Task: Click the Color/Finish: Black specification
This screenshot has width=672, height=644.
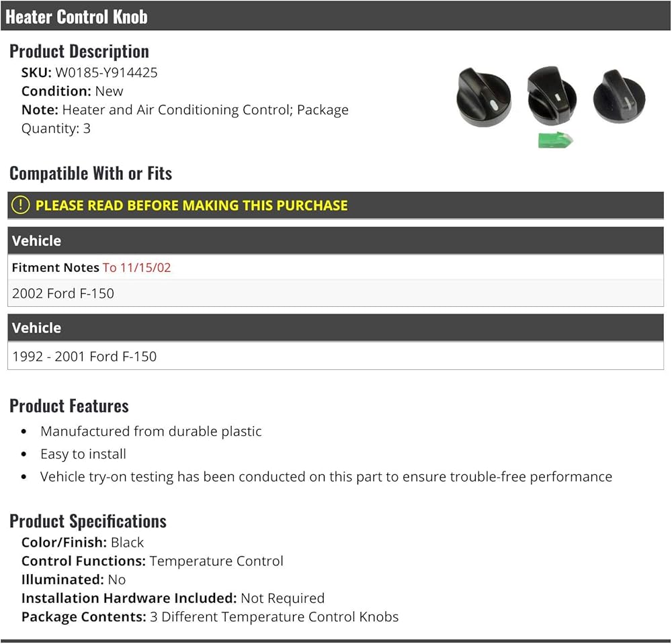Action: pos(83,542)
